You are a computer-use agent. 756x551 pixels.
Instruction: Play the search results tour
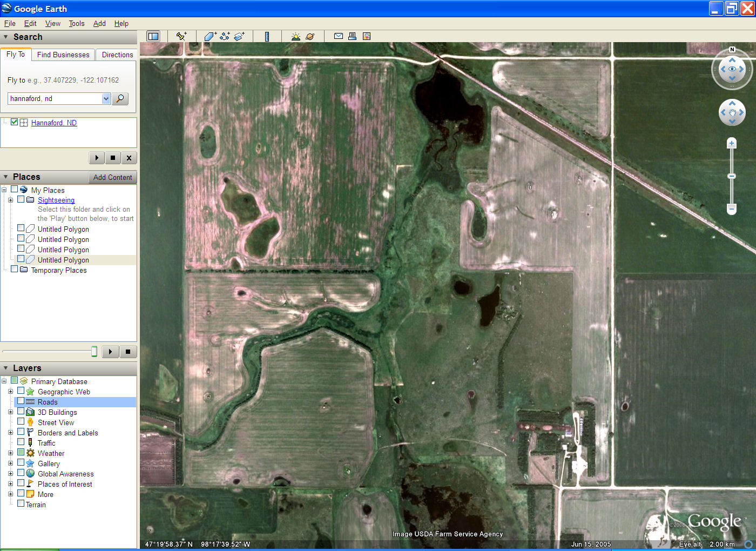[97, 158]
